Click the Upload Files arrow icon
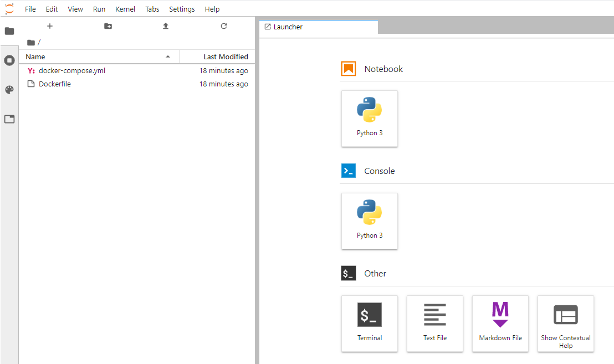614x364 pixels. pyautogui.click(x=166, y=26)
